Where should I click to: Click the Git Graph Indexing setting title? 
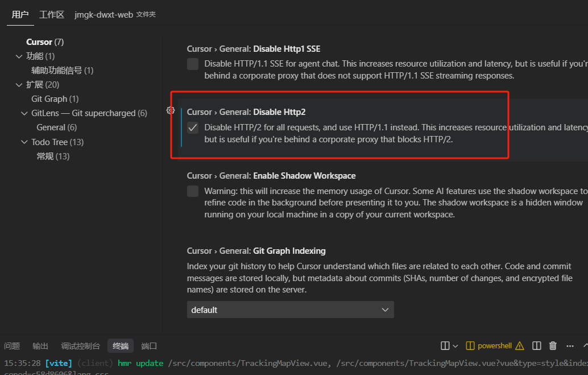tap(256, 251)
